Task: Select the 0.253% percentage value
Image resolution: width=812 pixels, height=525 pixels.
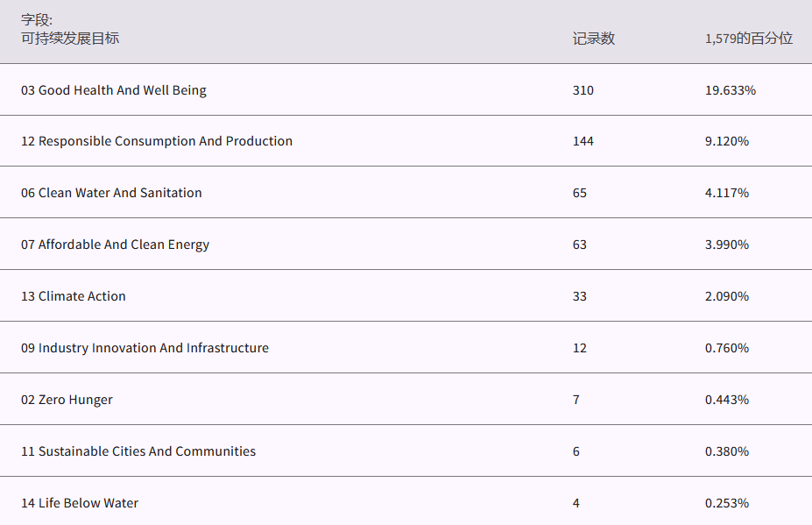Action: pyautogui.click(x=726, y=503)
